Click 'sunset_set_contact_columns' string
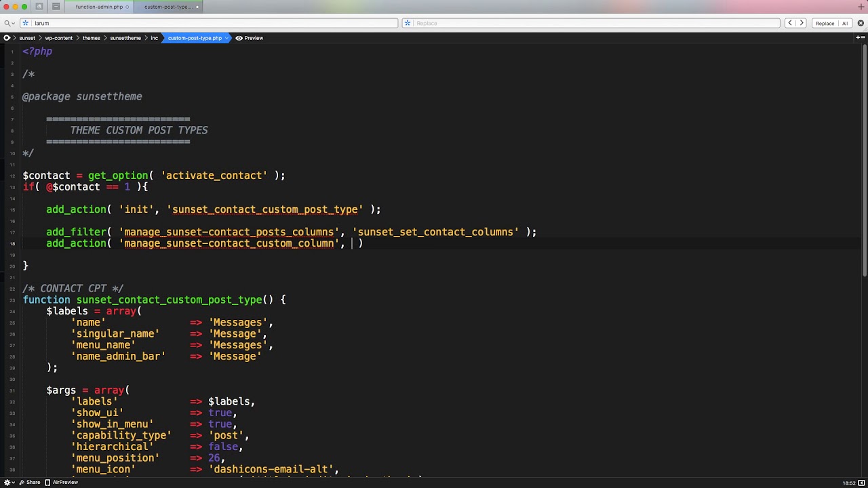868x488 pixels. [x=435, y=232]
